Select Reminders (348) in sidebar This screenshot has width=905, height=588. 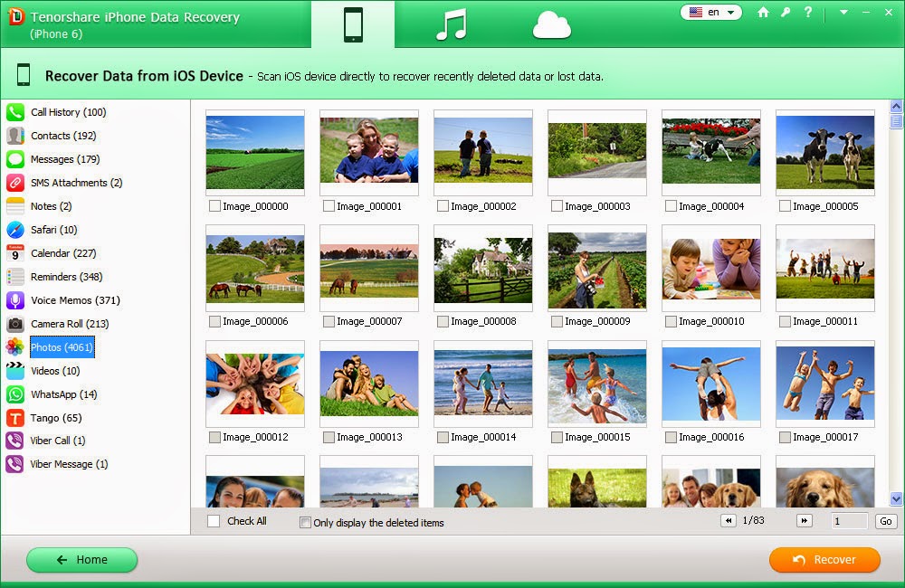[66, 277]
